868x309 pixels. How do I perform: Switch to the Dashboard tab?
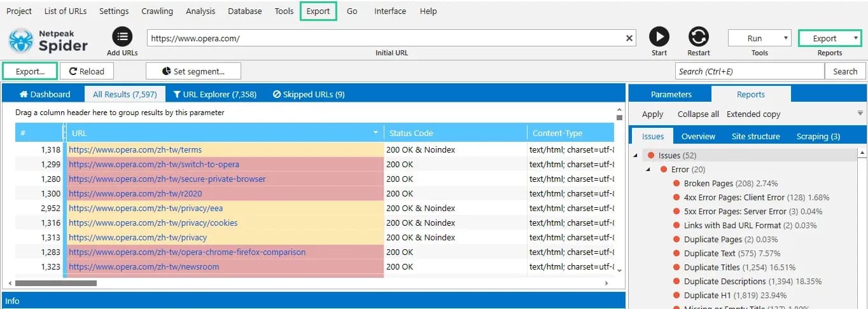pyautogui.click(x=45, y=94)
